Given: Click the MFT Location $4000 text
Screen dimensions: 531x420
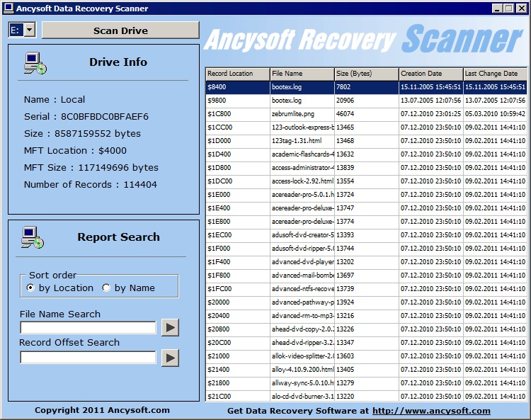Looking at the screenshot, I should [x=75, y=151].
